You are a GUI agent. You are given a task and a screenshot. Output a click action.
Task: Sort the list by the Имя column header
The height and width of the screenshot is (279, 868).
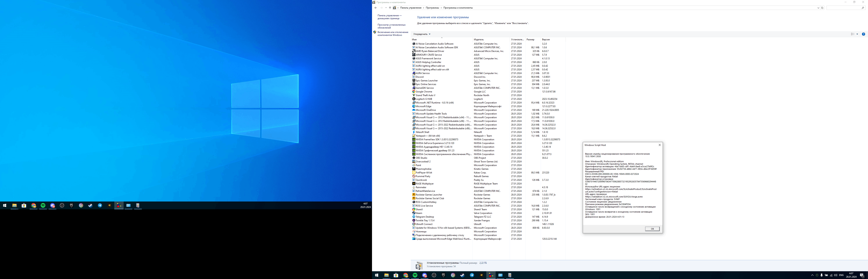pos(442,39)
